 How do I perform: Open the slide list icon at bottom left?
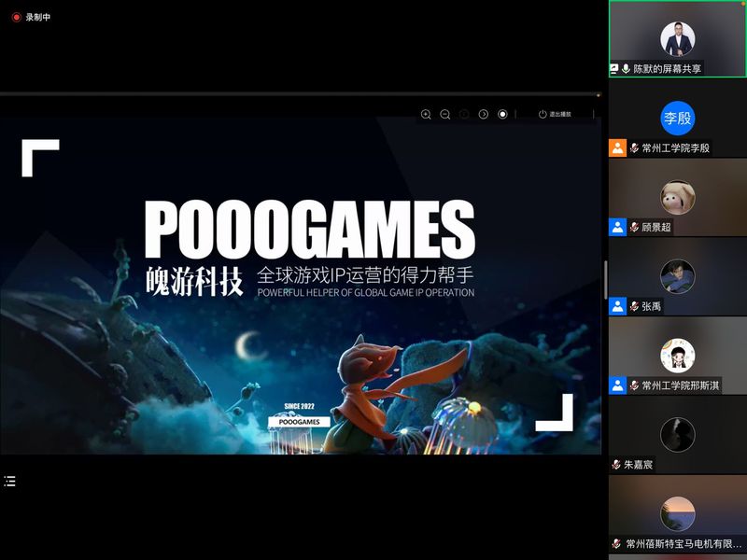[x=10, y=482]
